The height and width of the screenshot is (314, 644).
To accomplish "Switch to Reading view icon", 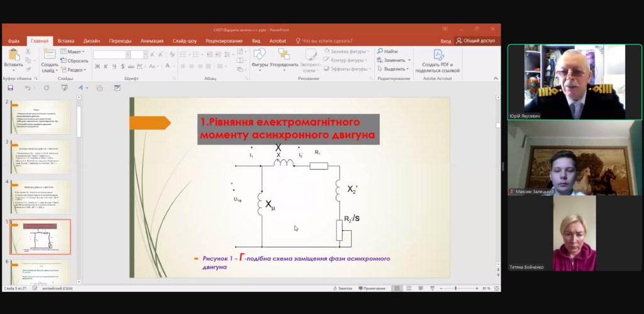I will 420,289.
